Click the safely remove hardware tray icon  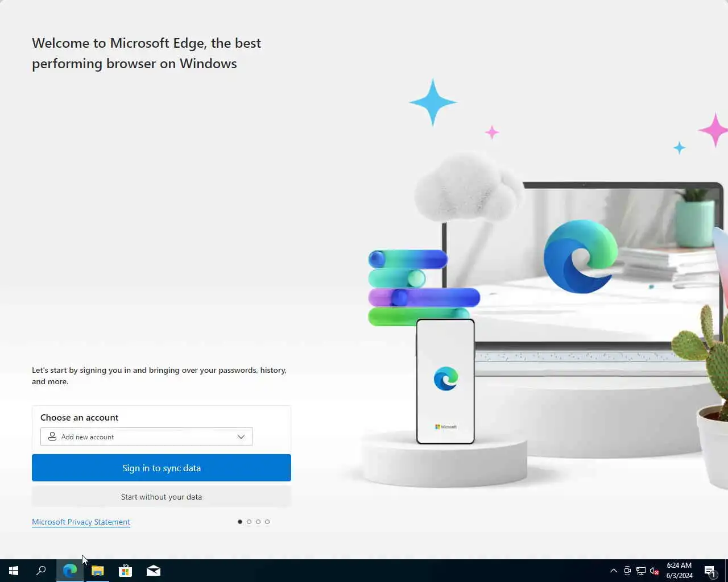coord(627,571)
